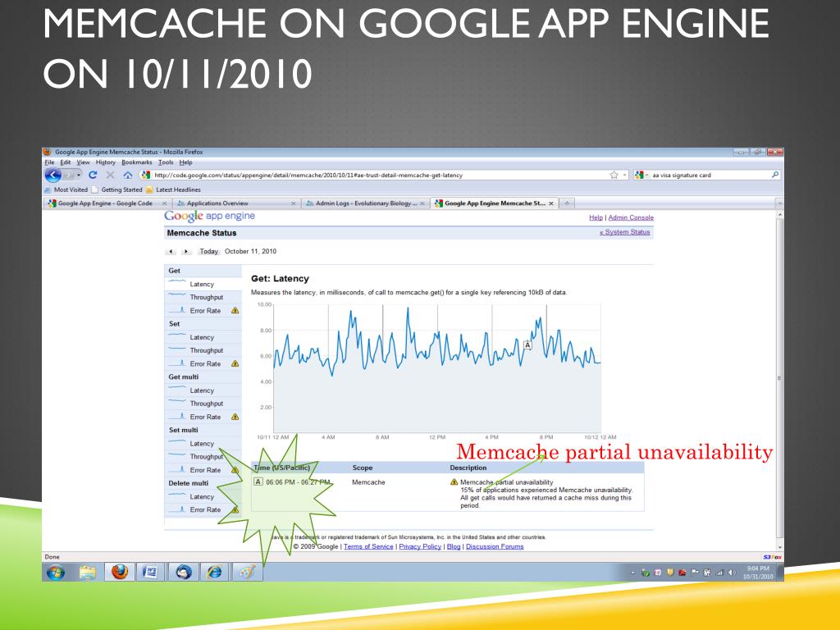Screen dimensions: 840x630
Task: Open Internet Explorer from taskbar
Action: (214, 572)
